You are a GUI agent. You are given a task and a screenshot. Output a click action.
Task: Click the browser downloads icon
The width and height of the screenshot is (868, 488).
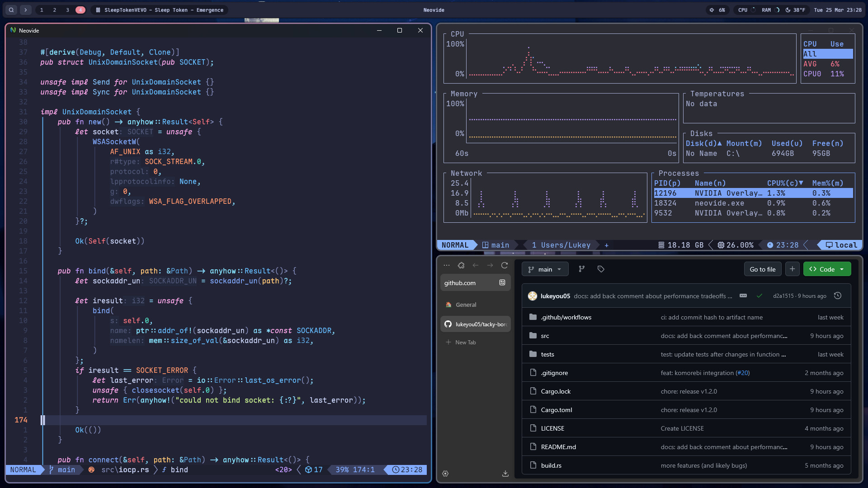[x=505, y=474]
